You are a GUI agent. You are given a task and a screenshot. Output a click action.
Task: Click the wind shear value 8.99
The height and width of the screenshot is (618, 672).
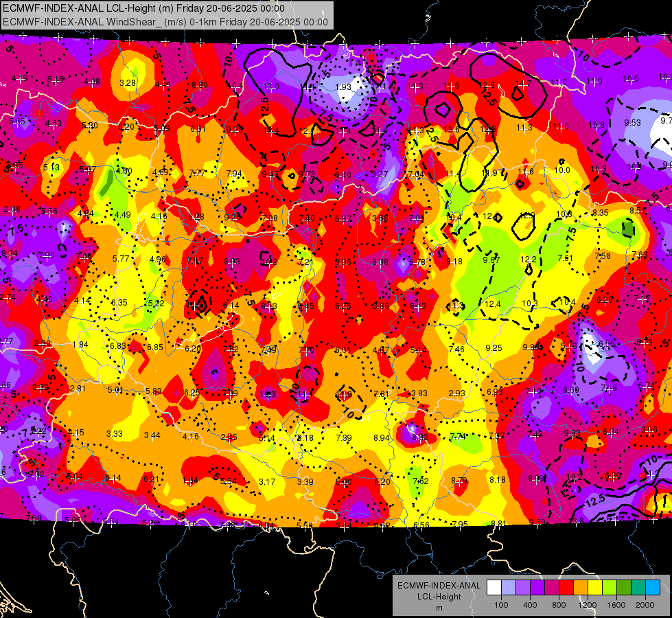tap(536, 478)
